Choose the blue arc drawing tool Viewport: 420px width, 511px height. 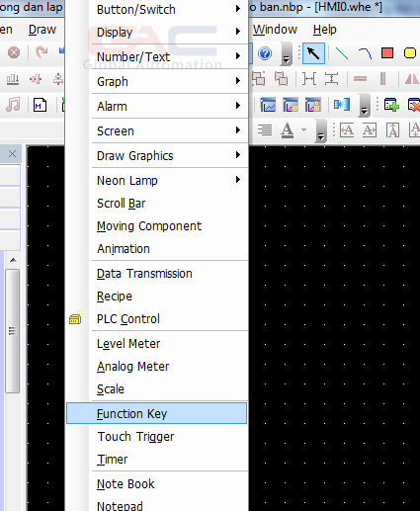click(x=365, y=53)
